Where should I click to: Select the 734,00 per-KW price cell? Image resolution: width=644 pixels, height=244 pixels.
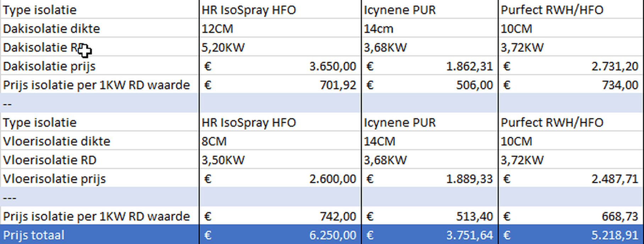(x=571, y=85)
